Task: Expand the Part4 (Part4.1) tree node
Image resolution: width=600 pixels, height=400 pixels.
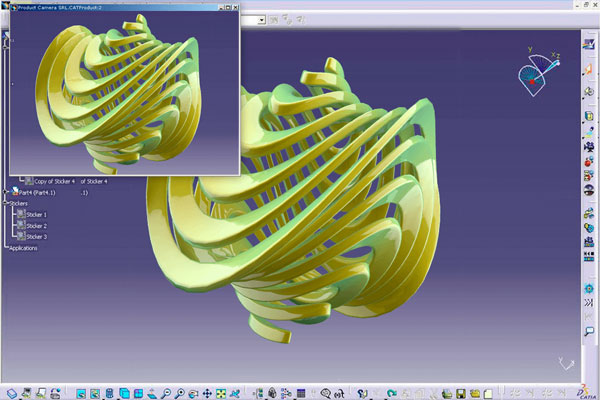Action: point(5,192)
